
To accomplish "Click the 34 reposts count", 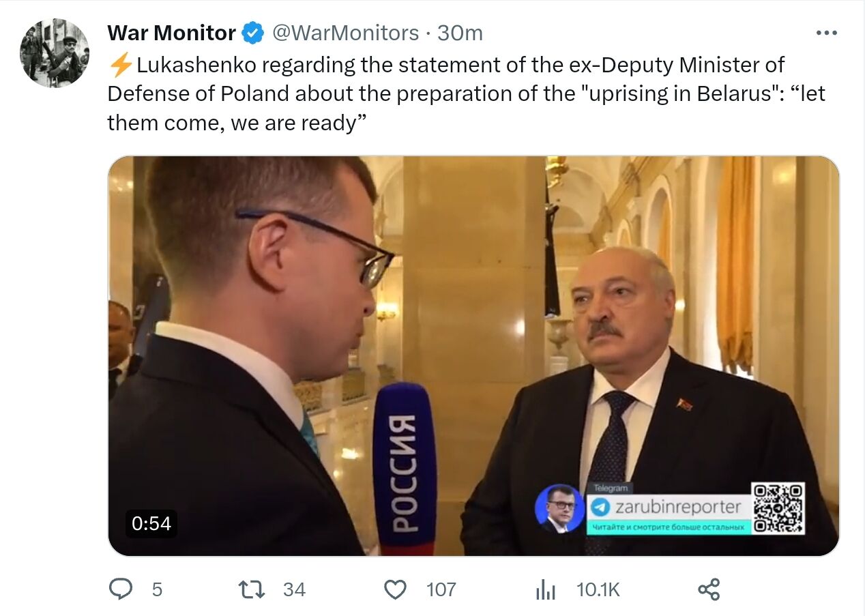I will (294, 589).
